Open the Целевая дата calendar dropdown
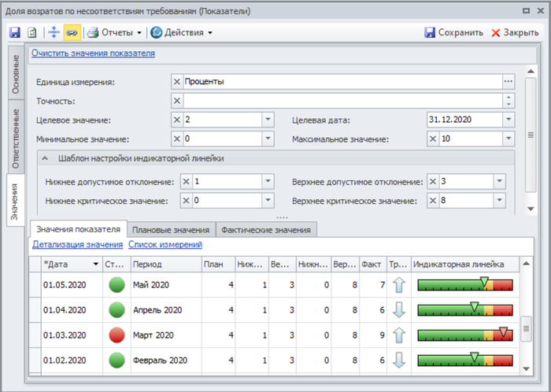Image resolution: width=551 pixels, height=392 pixels. click(508, 120)
